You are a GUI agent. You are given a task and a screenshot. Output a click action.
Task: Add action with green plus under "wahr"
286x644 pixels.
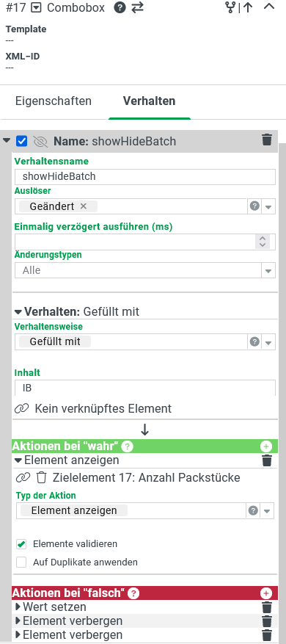pyautogui.click(x=266, y=446)
